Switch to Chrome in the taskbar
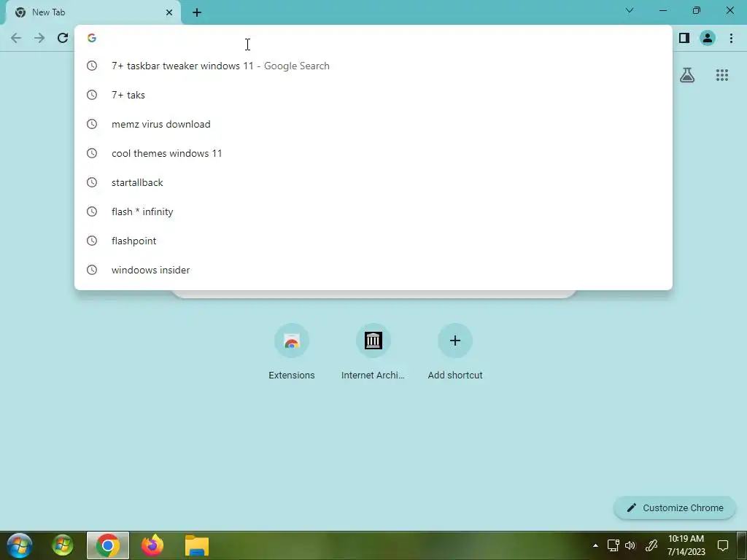This screenshot has height=560, width=747. tap(108, 545)
